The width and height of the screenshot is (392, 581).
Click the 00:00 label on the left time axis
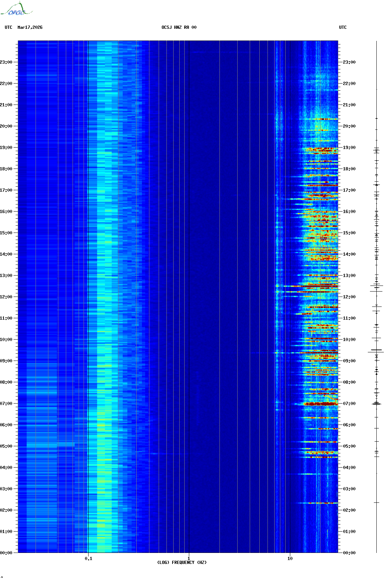point(6,553)
